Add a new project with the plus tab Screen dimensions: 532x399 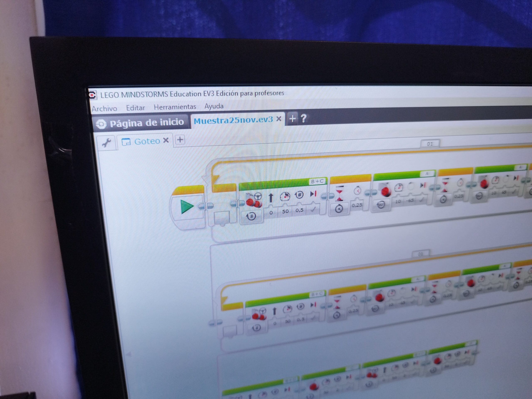(x=292, y=118)
